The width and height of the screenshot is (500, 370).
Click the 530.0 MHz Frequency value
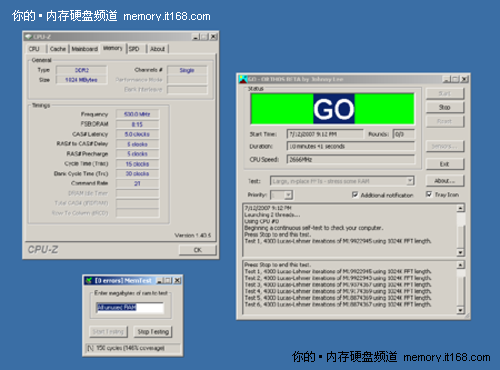[x=137, y=114]
